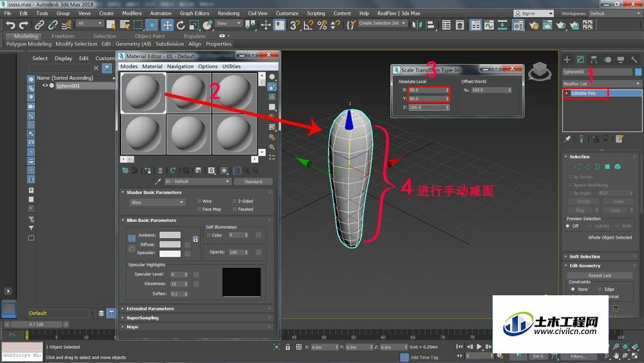Toggle Layer Explorer icon in toolbar
Screen dimensions: 644x363
pyautogui.click(x=460, y=25)
